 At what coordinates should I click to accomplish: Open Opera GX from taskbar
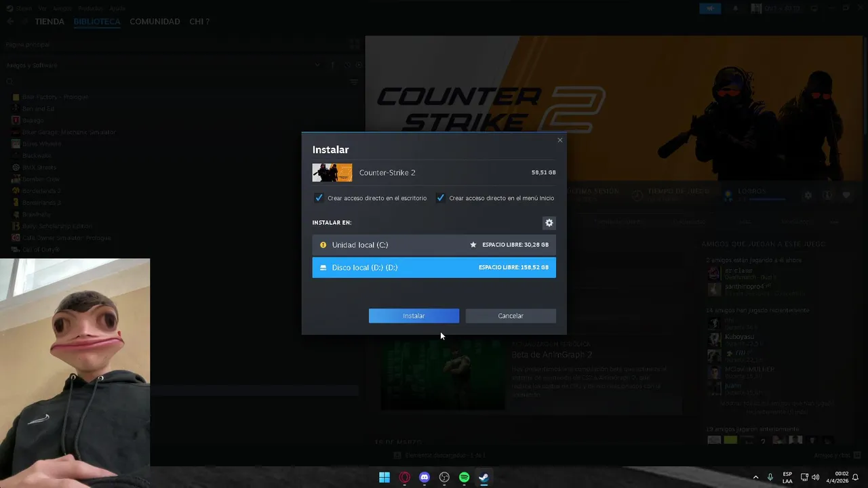point(405,477)
